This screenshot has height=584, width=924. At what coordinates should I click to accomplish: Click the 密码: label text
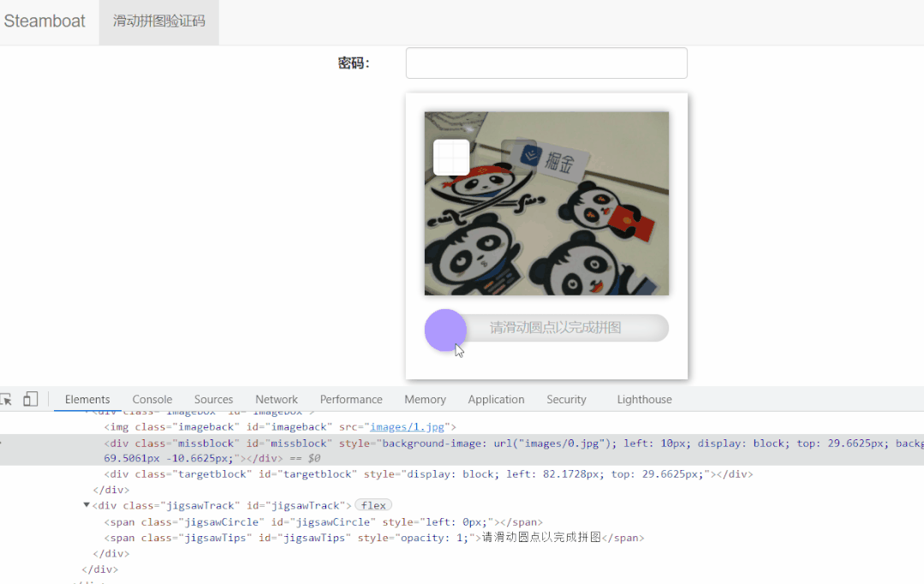click(354, 63)
